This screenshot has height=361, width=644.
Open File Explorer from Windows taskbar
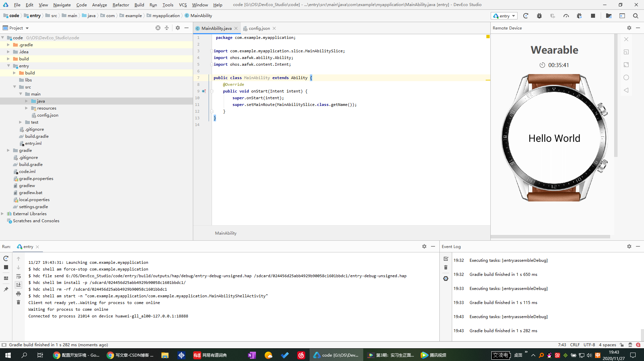(165, 355)
